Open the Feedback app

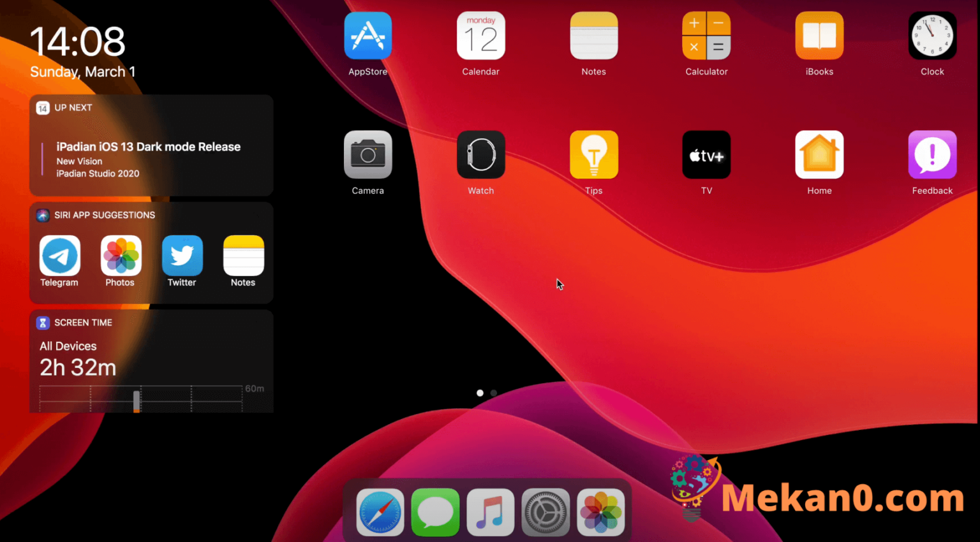pyautogui.click(x=932, y=154)
